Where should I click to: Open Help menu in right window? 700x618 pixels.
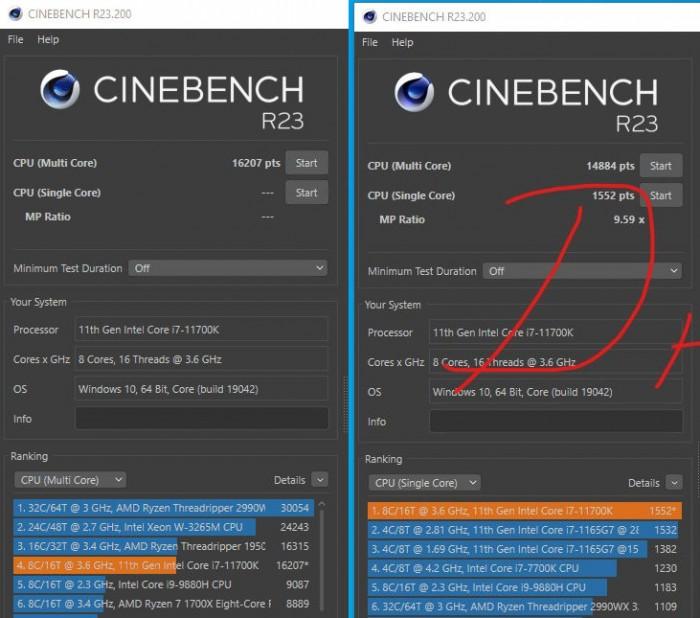[x=402, y=42]
